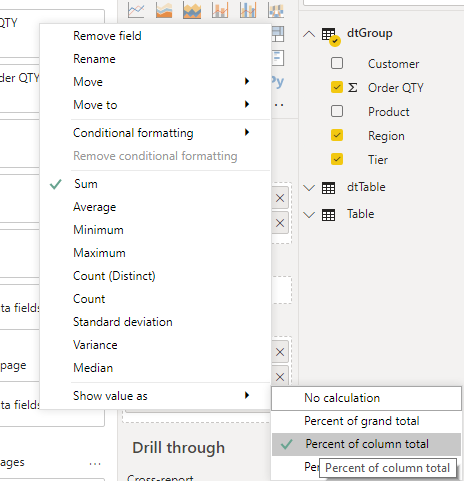Viewport: 464px width, 481px height.
Task: Remove second field with X below the first
Action: point(280,223)
